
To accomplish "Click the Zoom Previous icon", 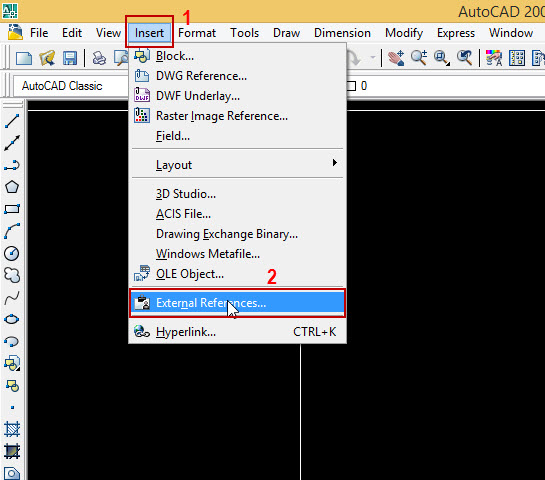I will pyautogui.click(x=465, y=58).
